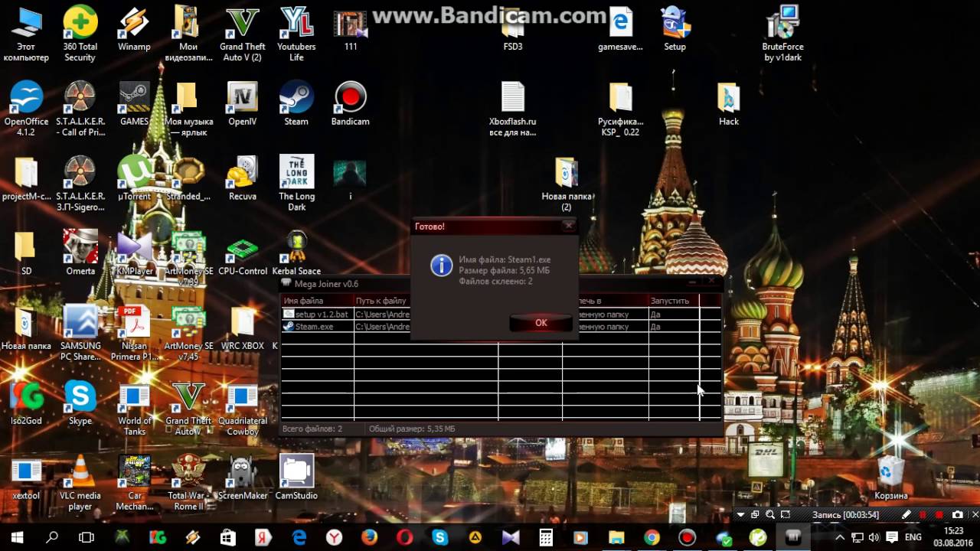Launch Omerta desktop shortcut
Viewport: 980px width, 551px height.
tap(80, 253)
